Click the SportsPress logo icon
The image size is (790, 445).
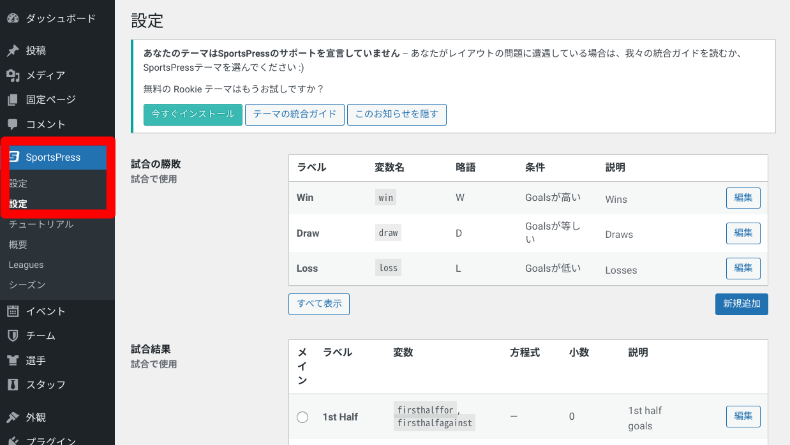[x=14, y=157]
